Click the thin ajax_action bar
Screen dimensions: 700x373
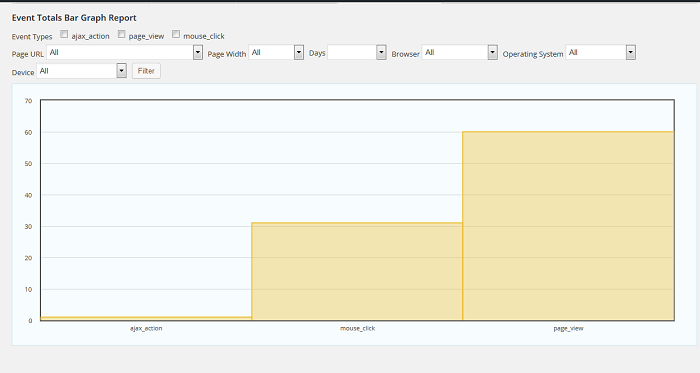click(146, 319)
